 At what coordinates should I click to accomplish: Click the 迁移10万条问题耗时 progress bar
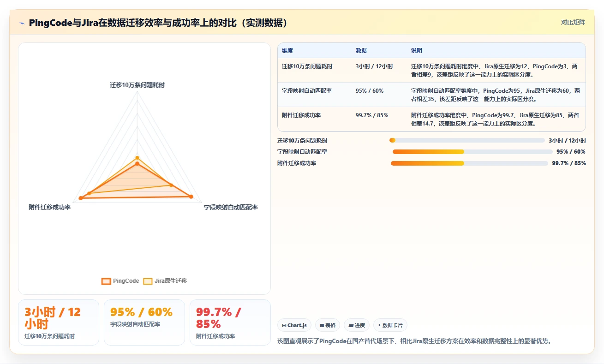pyautogui.click(x=467, y=140)
